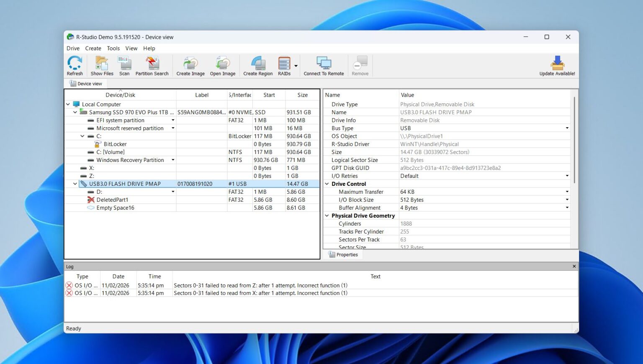Select the C: [Volume] row
Image resolution: width=643 pixels, height=364 pixels.
click(x=192, y=152)
